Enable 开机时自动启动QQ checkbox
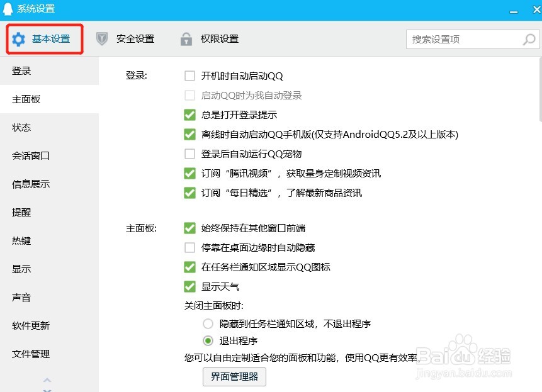This screenshot has width=542, height=392. pos(189,76)
